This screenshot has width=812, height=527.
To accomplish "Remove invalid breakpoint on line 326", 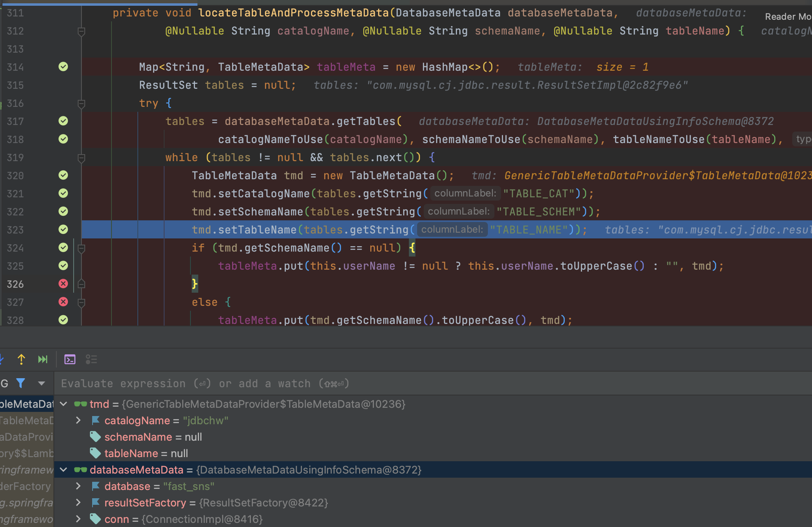I will coord(63,284).
